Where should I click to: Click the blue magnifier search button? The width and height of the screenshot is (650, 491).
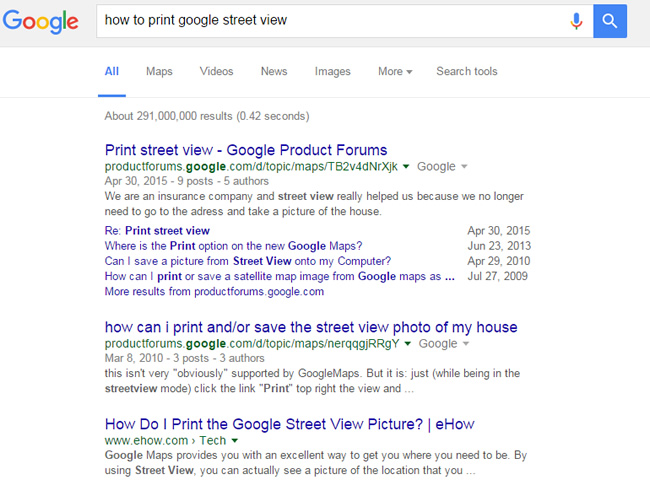[x=610, y=21]
